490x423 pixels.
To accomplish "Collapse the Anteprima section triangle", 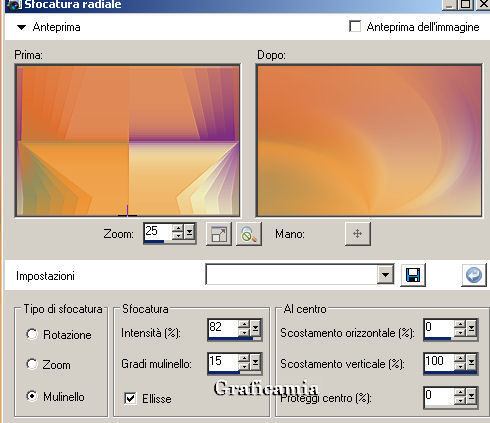I will tap(22, 27).
